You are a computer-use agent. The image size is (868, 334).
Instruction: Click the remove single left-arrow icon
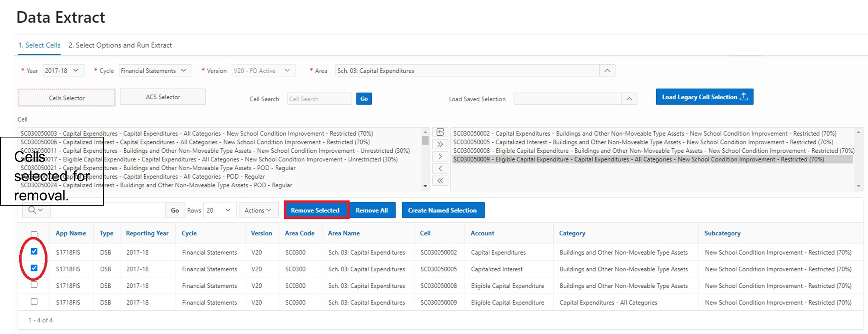(x=440, y=169)
